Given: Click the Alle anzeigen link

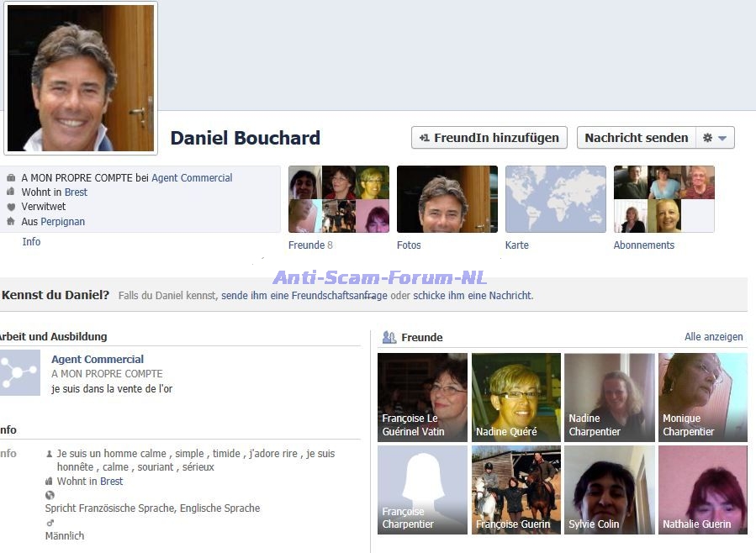Looking at the screenshot, I should (713, 337).
